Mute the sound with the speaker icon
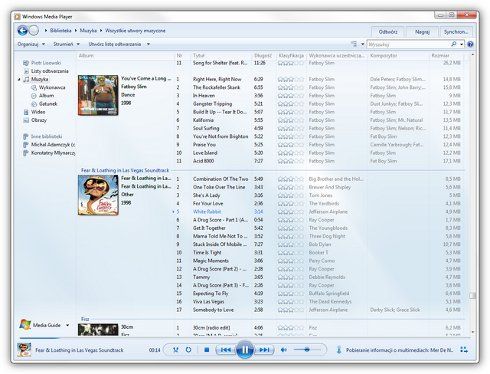The image size is (490, 374). [x=284, y=350]
